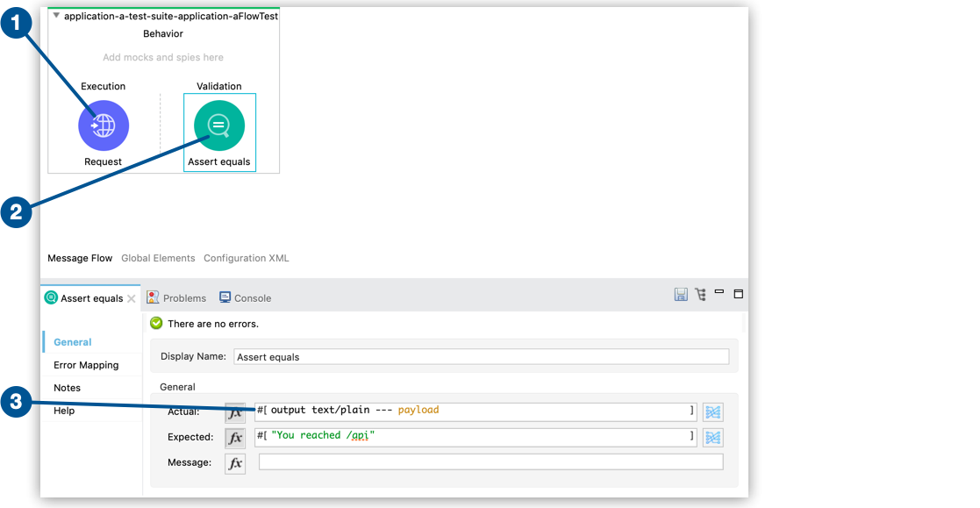Select the Assert equals validation icon
980x508 pixels.
pos(218,125)
